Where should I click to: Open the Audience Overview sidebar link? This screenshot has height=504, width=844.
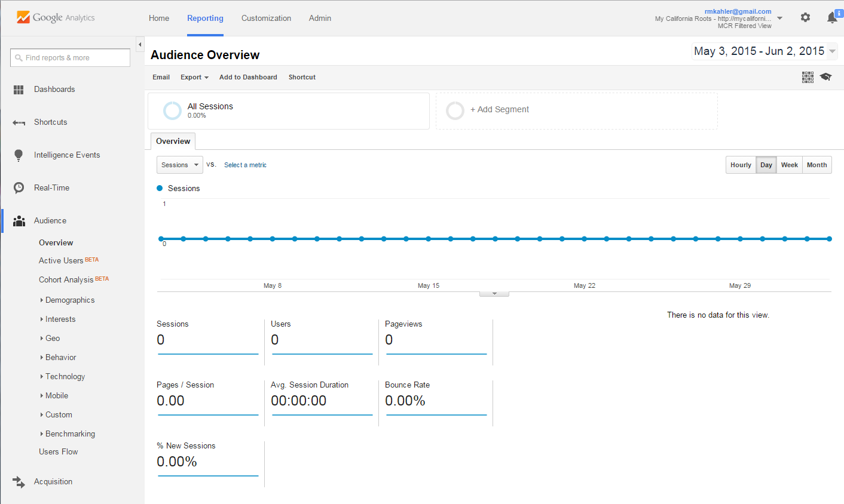tap(56, 242)
